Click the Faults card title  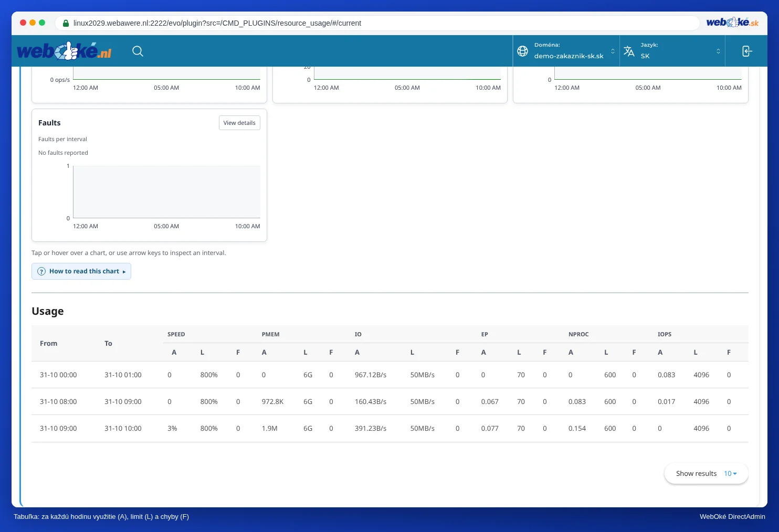pyautogui.click(x=49, y=123)
